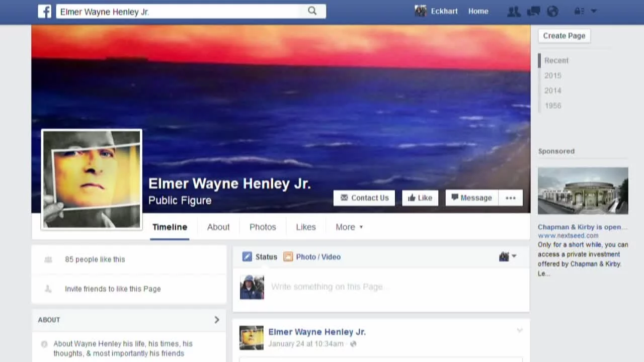Click the search magnifier icon
Screen dimensions: 644x362
point(312,11)
